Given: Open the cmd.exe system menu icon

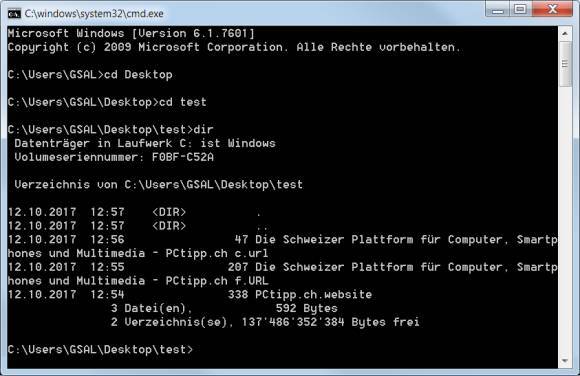Looking at the screenshot, I should click(x=14, y=14).
